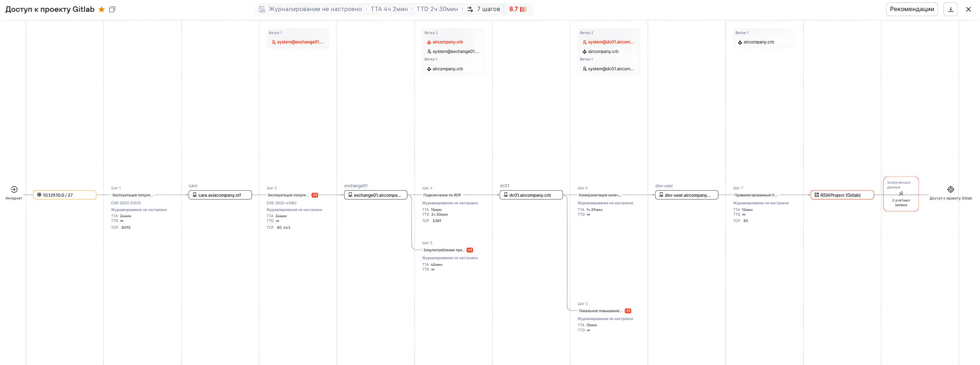This screenshot has width=980, height=365.
Task: Click the Подключение по RDP step label
Action: (x=442, y=195)
